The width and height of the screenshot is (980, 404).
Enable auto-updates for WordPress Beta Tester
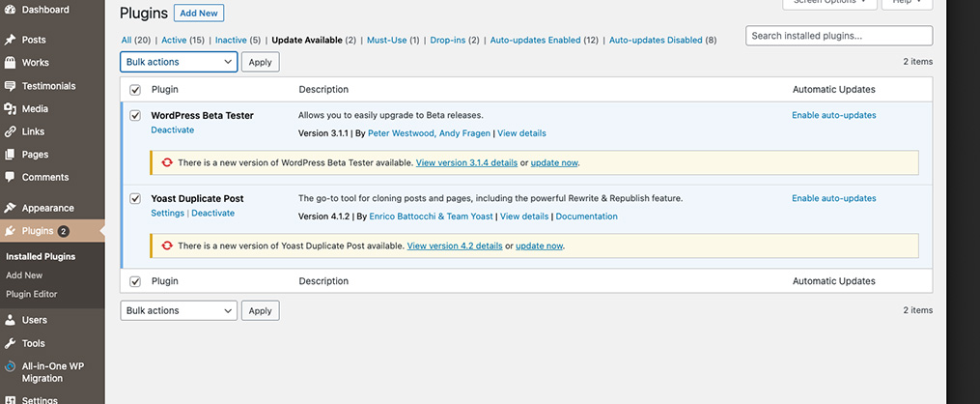[x=834, y=115]
